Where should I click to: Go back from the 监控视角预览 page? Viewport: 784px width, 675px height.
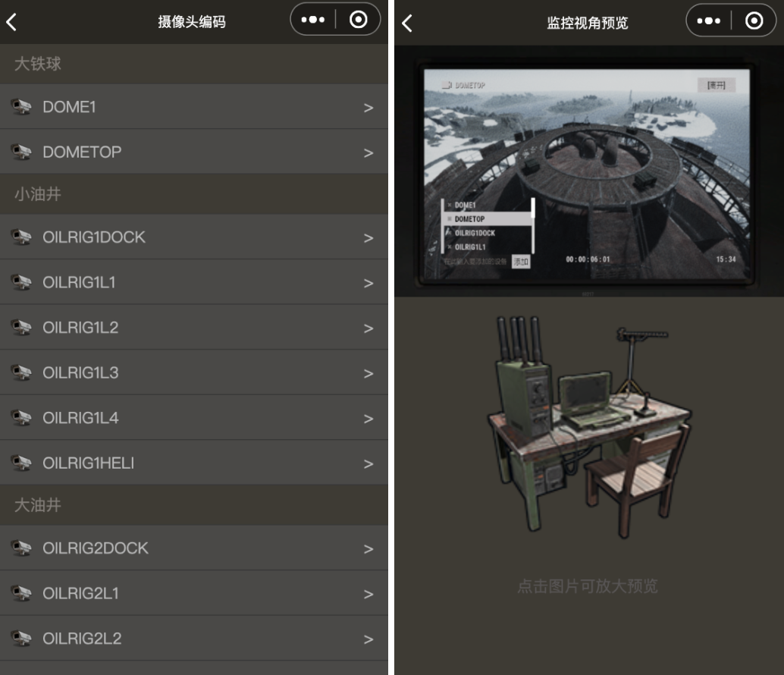point(407,23)
